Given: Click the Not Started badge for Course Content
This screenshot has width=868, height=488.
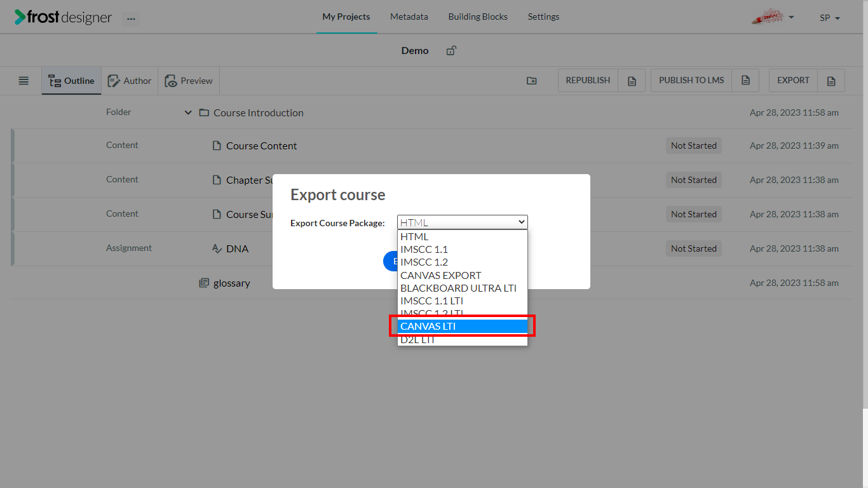Looking at the screenshot, I should tap(694, 146).
